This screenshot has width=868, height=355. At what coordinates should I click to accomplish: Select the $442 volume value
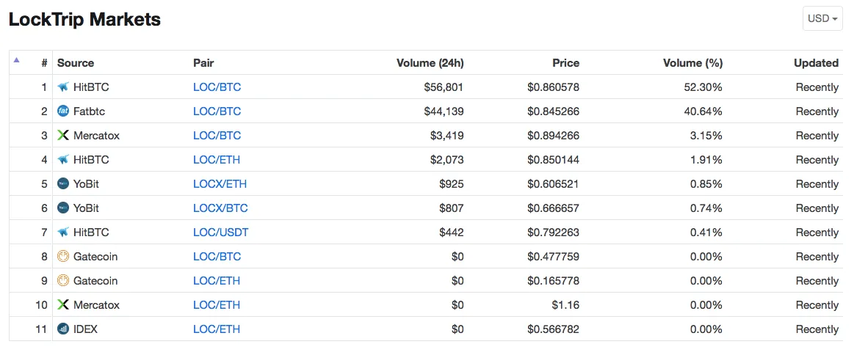click(x=452, y=233)
